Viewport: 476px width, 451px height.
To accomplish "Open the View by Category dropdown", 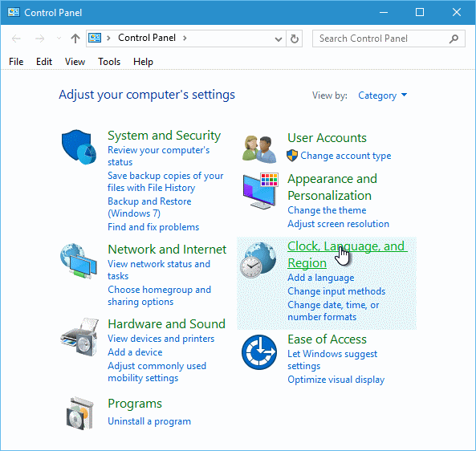I will click(383, 95).
